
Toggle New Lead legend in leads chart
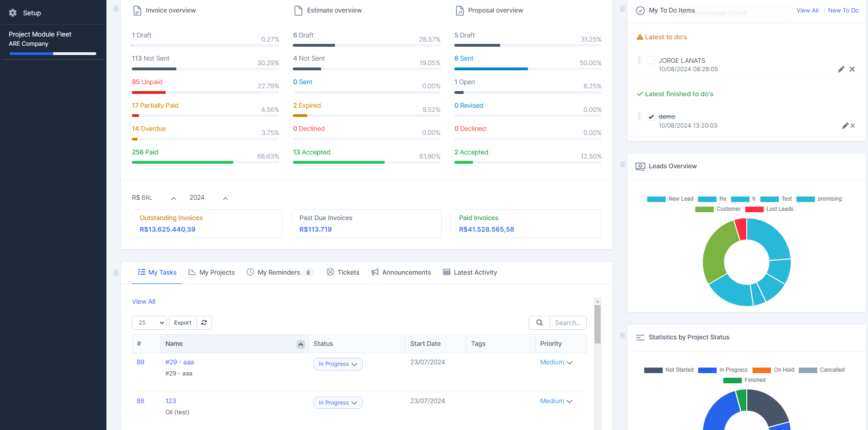[x=670, y=199]
